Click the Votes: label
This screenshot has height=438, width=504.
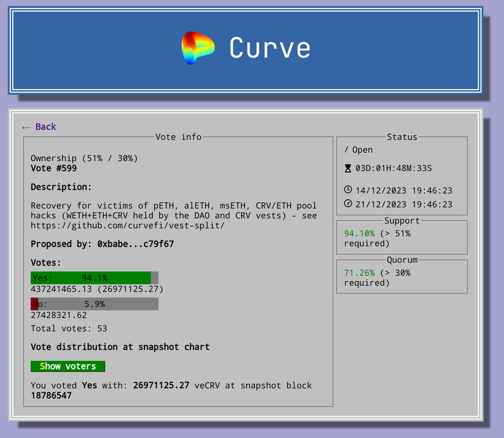point(46,263)
